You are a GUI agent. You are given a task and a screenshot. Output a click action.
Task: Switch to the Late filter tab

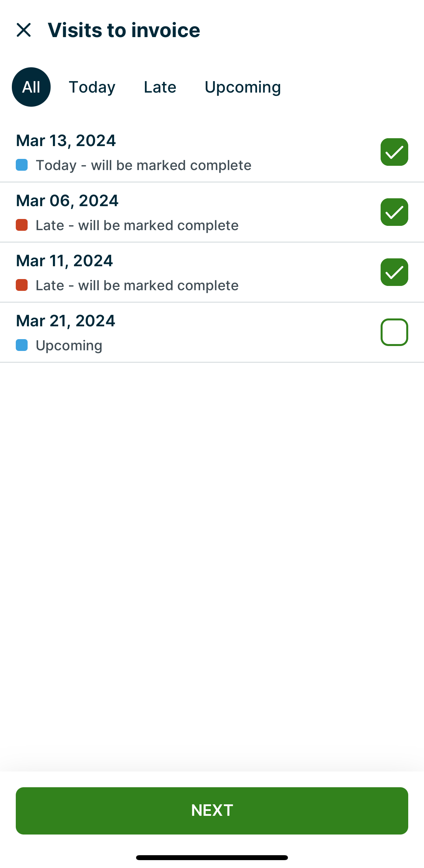(160, 87)
